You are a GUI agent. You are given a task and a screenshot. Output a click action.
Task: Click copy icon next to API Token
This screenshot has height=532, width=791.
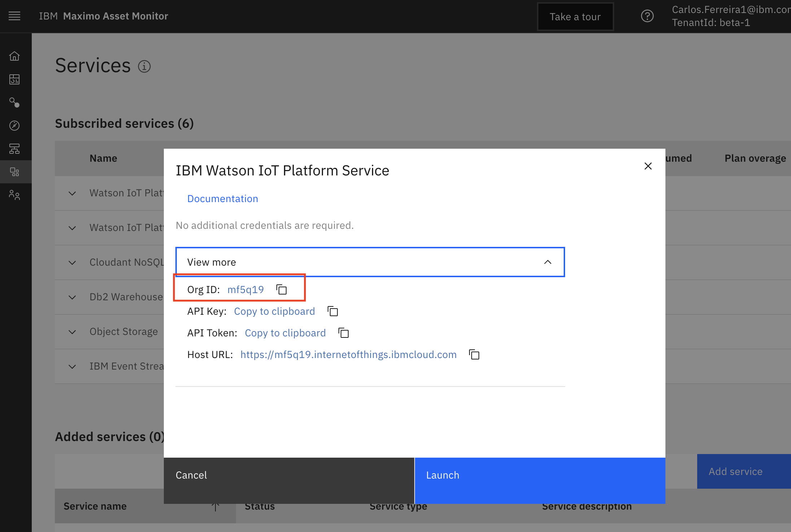(344, 333)
